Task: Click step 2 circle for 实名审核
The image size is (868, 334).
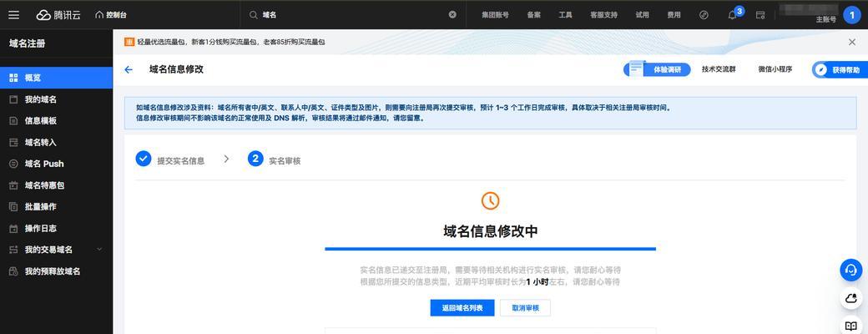Action: 255,159
